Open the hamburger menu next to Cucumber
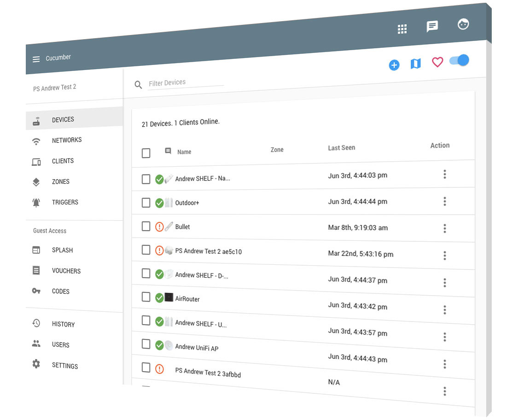 [36, 59]
